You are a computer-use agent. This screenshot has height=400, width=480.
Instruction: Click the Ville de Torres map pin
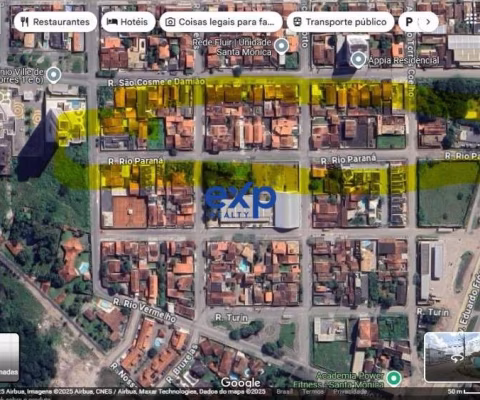pos(54,75)
